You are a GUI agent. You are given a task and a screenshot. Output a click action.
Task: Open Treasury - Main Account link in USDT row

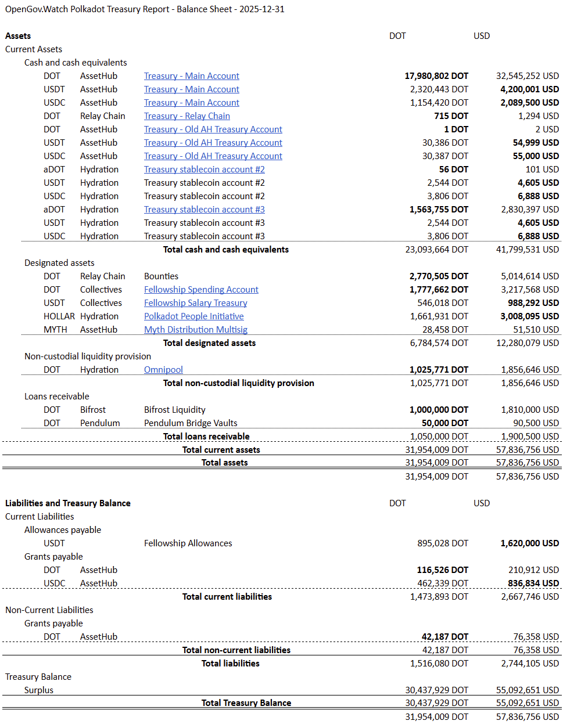[x=191, y=89]
